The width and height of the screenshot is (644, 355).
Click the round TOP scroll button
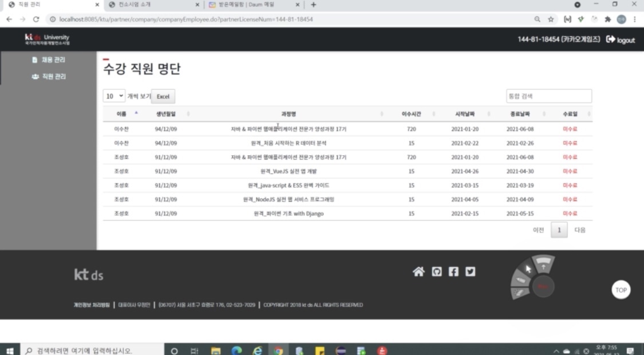pos(621,290)
